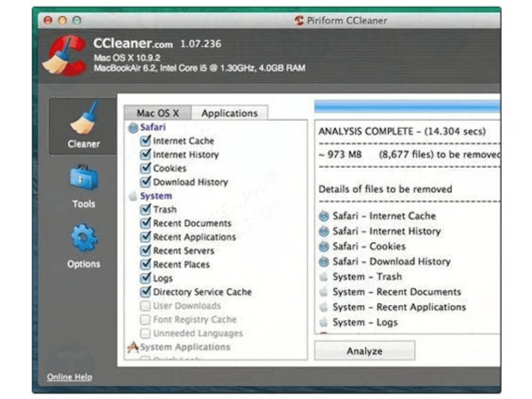Open the Online Help link
This screenshot has width=532, height=399.
pos(69,377)
